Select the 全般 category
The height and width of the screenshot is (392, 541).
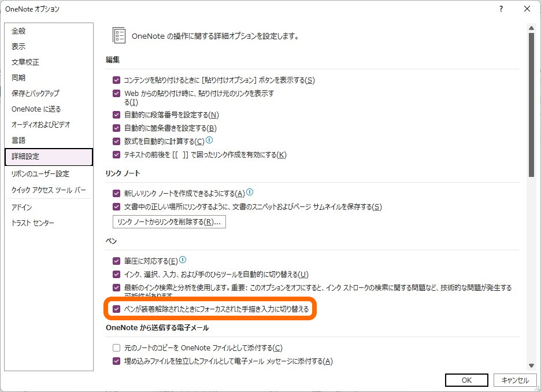[x=18, y=31]
